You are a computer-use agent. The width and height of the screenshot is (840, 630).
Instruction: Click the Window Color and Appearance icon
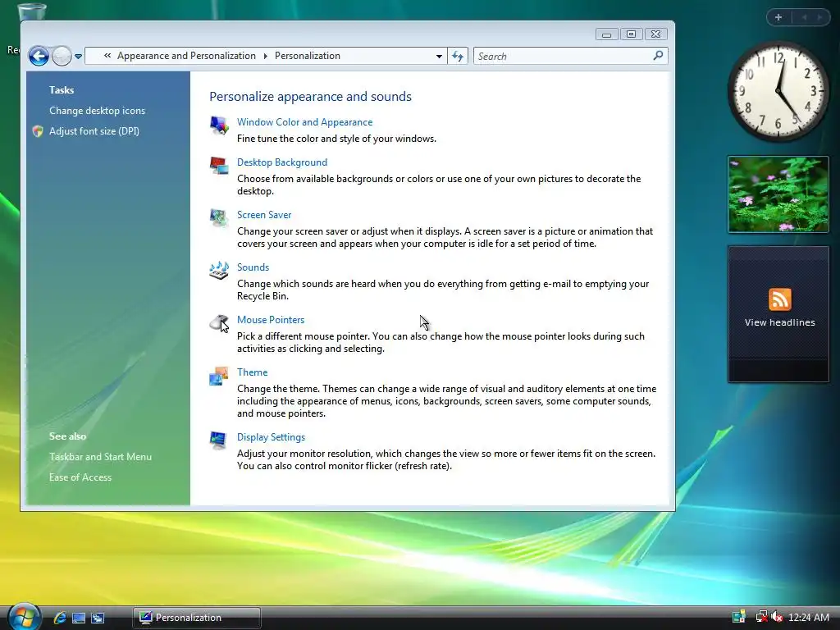click(x=219, y=126)
